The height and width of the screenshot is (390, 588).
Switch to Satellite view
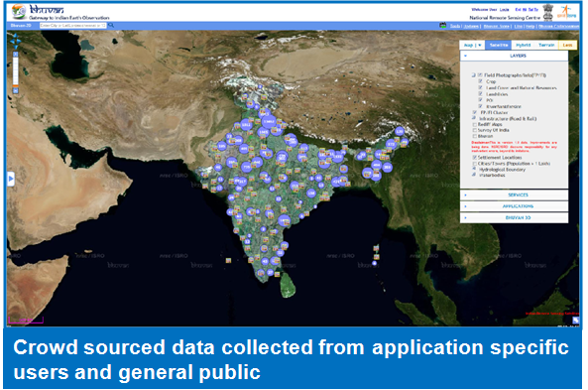499,45
